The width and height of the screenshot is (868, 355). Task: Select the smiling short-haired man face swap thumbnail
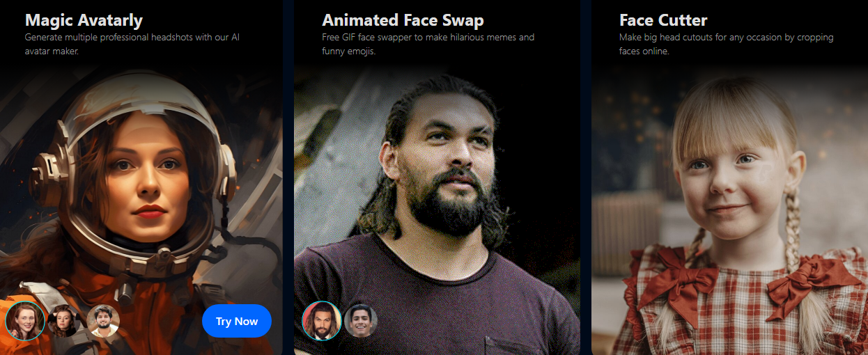pyautogui.click(x=361, y=321)
